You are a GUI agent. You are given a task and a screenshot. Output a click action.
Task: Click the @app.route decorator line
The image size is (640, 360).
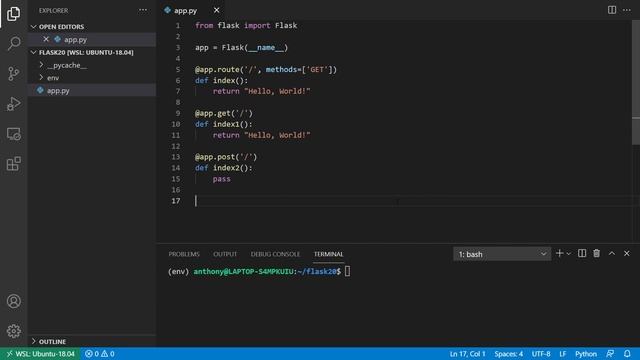(x=266, y=69)
